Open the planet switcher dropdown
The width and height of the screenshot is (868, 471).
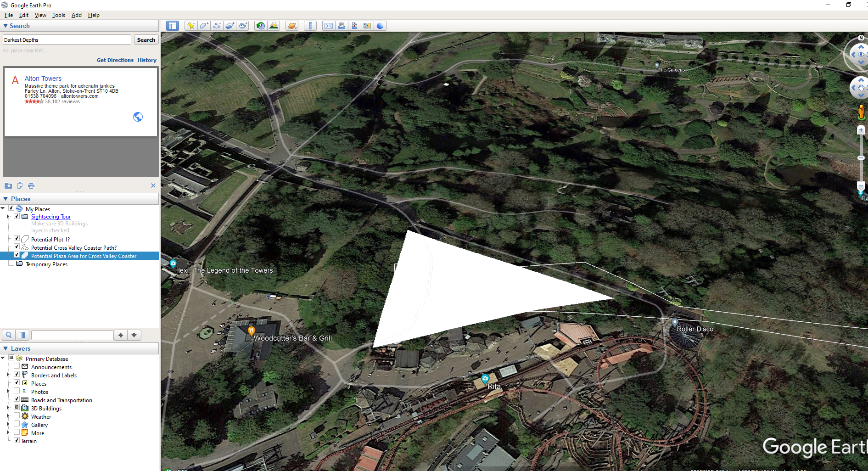click(x=292, y=26)
